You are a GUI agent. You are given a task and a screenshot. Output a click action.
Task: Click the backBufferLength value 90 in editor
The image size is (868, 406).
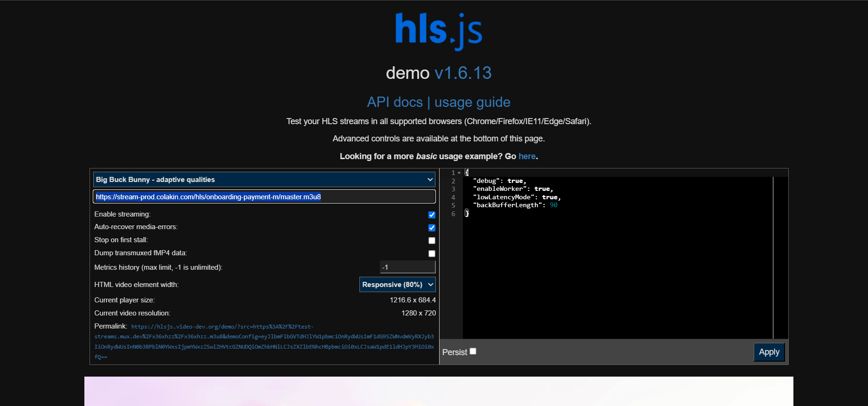pyautogui.click(x=553, y=205)
